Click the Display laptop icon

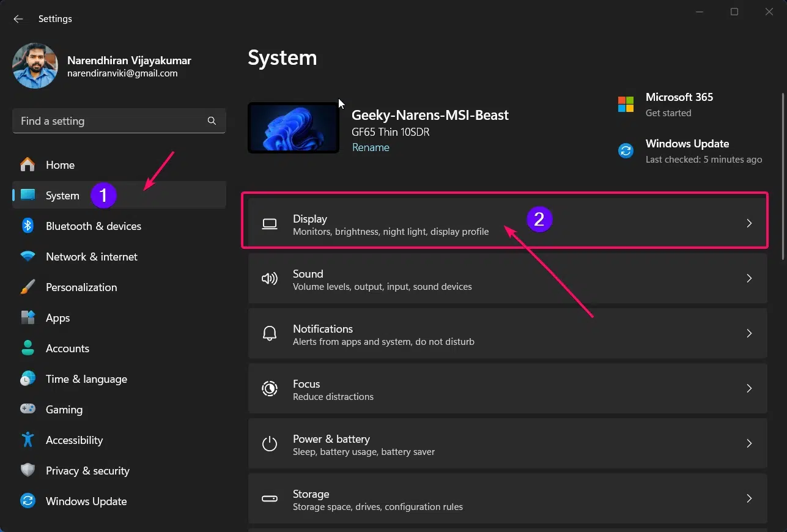pyautogui.click(x=270, y=224)
